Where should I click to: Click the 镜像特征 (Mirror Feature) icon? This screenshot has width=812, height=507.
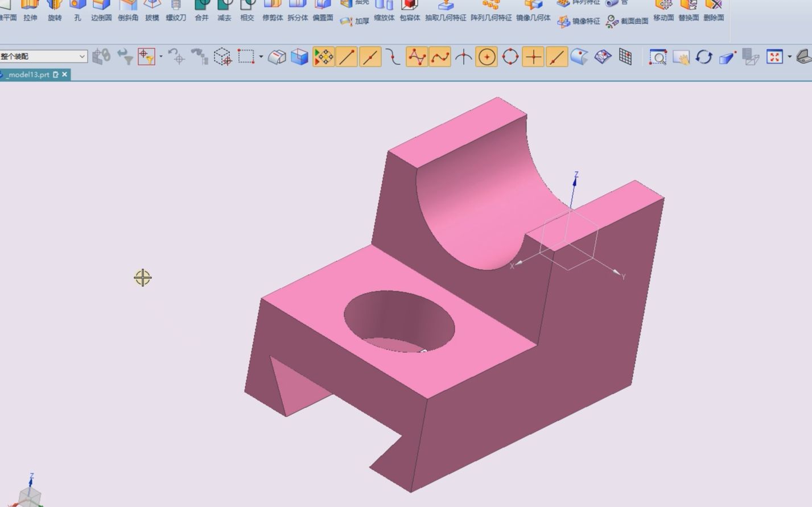579,22
